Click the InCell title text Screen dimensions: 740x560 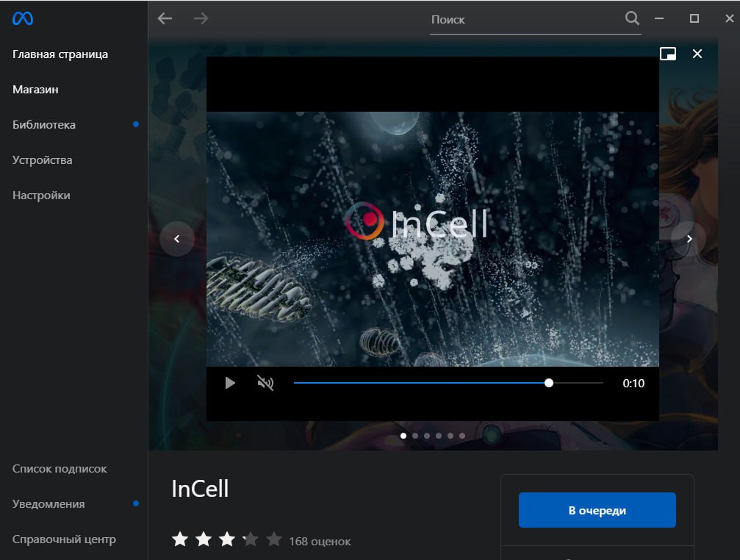pos(200,488)
